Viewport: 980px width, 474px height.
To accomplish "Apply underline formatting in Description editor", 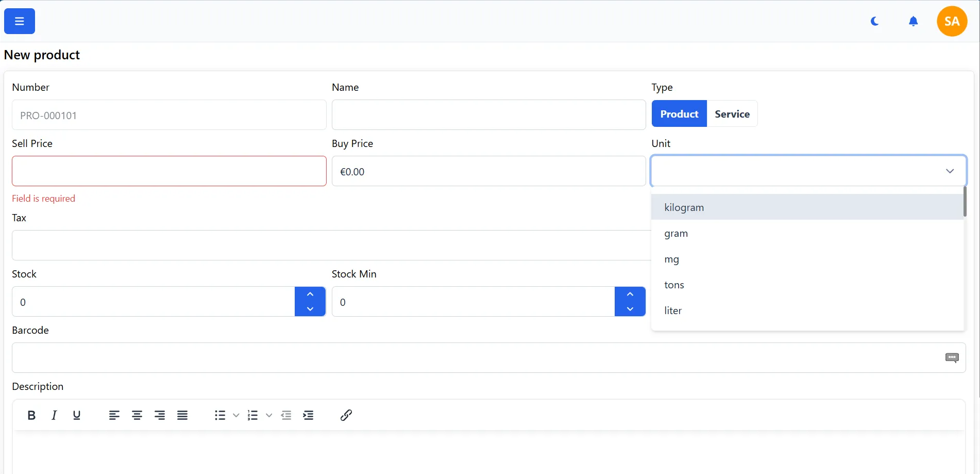I will point(77,415).
